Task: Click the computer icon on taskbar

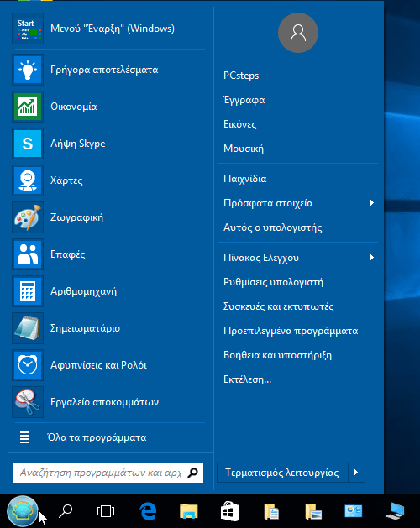Action: (x=395, y=511)
